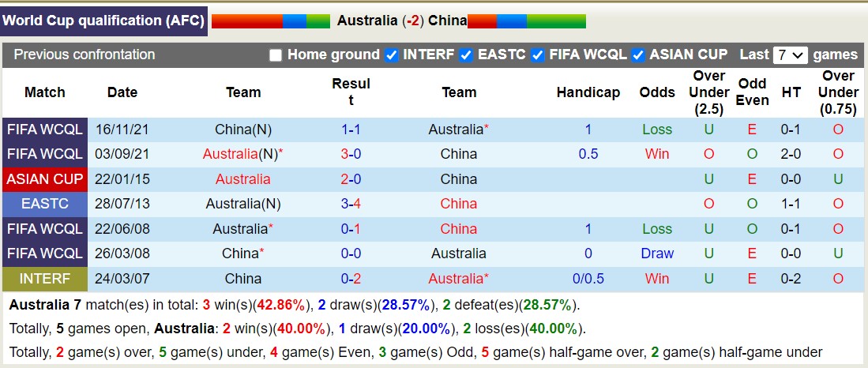
Task: Click Australia* team in 24/03/07 row
Action: point(459,279)
